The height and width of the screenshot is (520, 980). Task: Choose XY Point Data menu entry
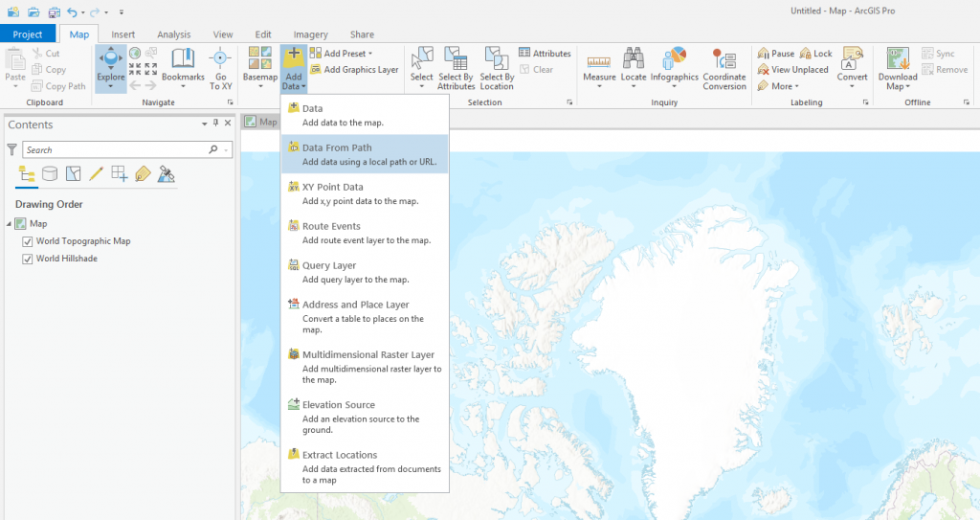(365, 193)
